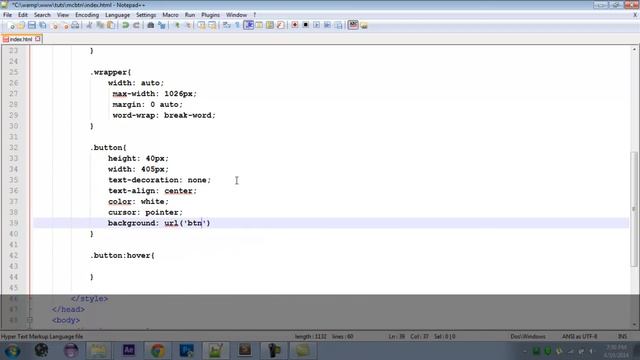Click the Close document toolbar icon
The width and height of the screenshot is (640, 360).
[x=54, y=25]
